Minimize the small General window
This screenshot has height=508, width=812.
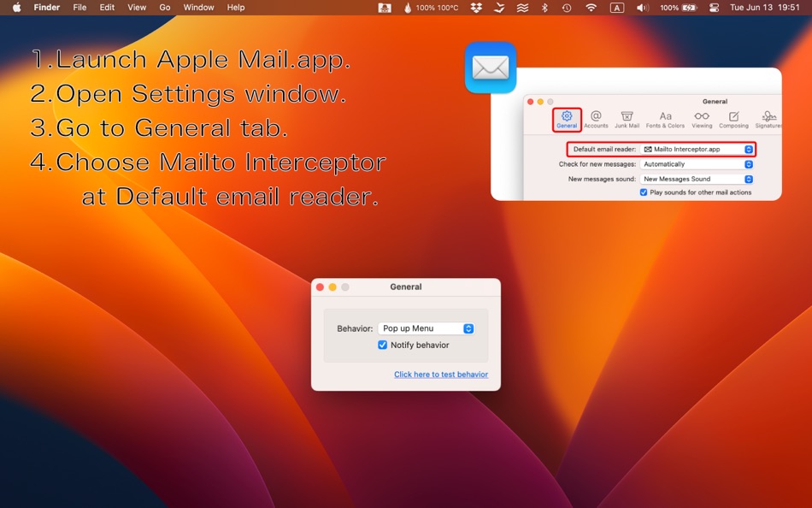click(x=332, y=287)
